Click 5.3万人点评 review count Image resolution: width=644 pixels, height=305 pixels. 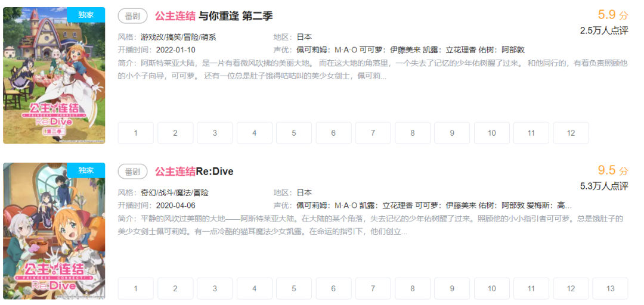point(604,186)
